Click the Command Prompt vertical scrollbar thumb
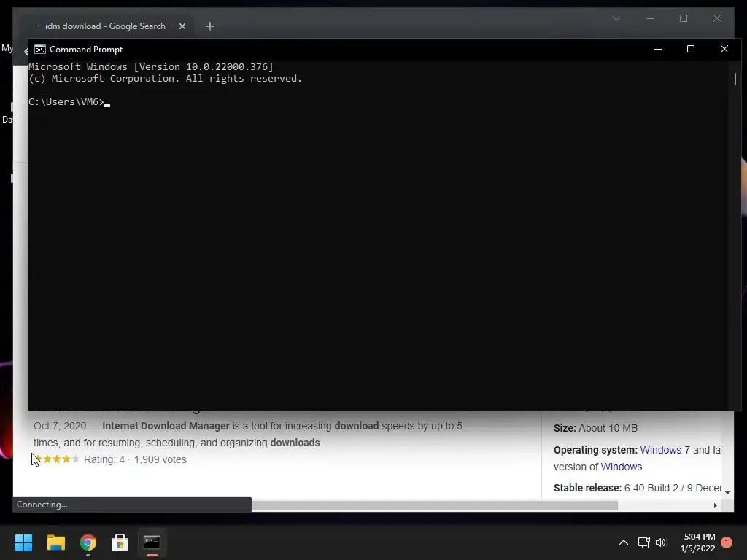 tap(735, 79)
